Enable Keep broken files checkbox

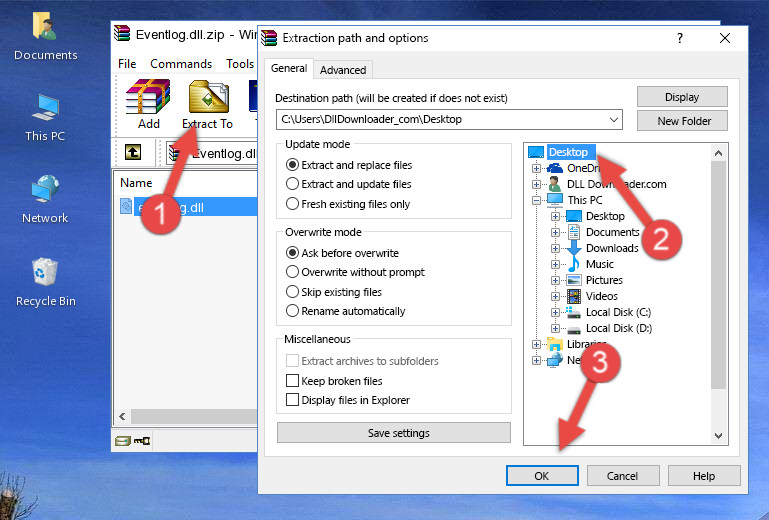click(292, 381)
